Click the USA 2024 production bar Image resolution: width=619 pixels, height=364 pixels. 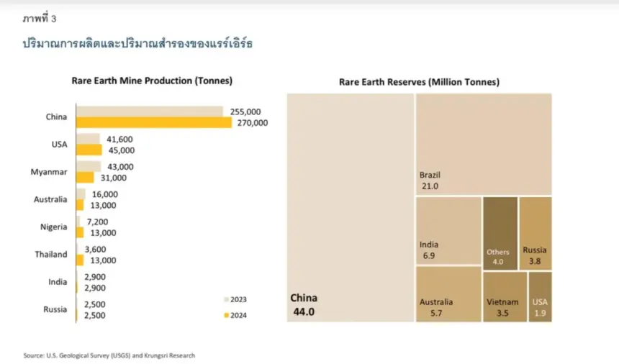point(89,150)
